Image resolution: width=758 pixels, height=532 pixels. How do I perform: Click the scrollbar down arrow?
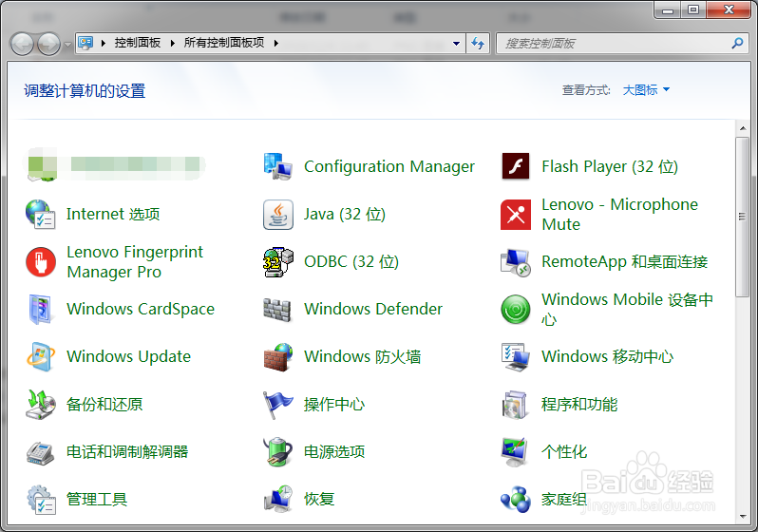[742, 517]
